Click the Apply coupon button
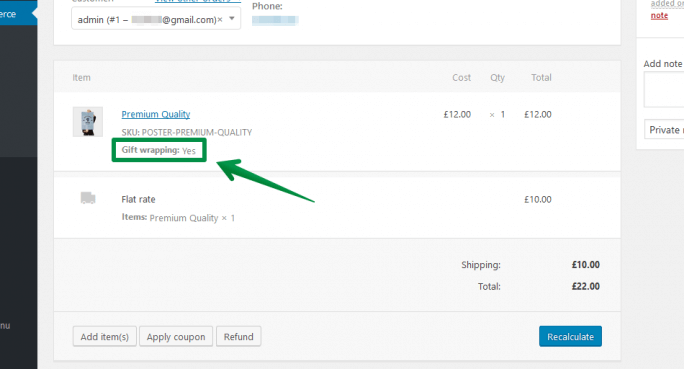Viewport: 684px width, 369px height. pyautogui.click(x=176, y=336)
